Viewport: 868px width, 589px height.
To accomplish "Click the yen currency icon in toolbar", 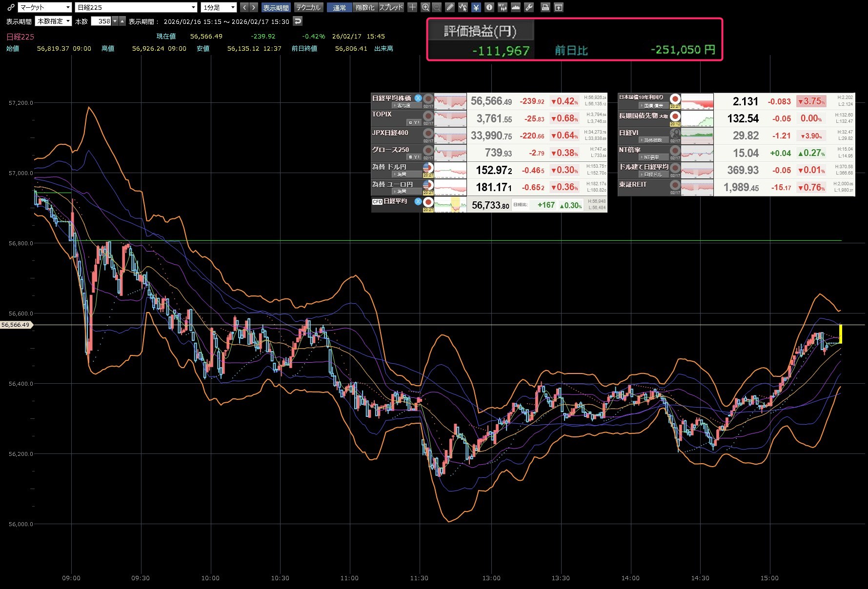I will coord(476,7).
